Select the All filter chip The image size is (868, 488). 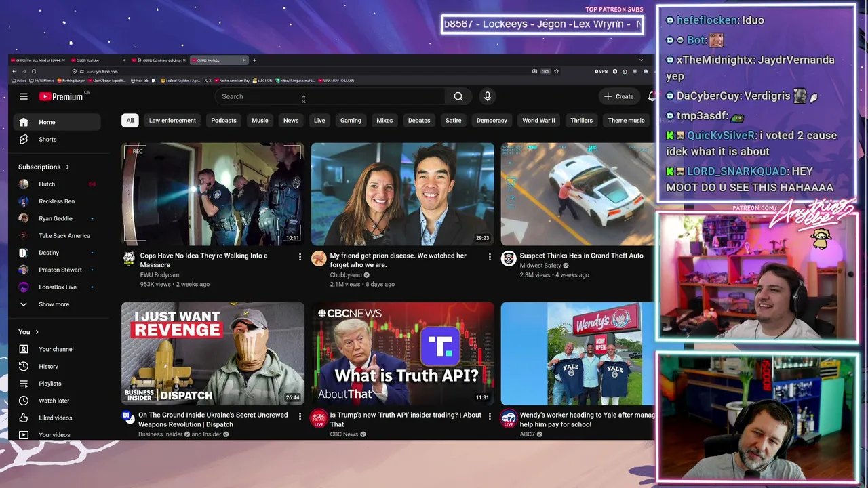130,121
